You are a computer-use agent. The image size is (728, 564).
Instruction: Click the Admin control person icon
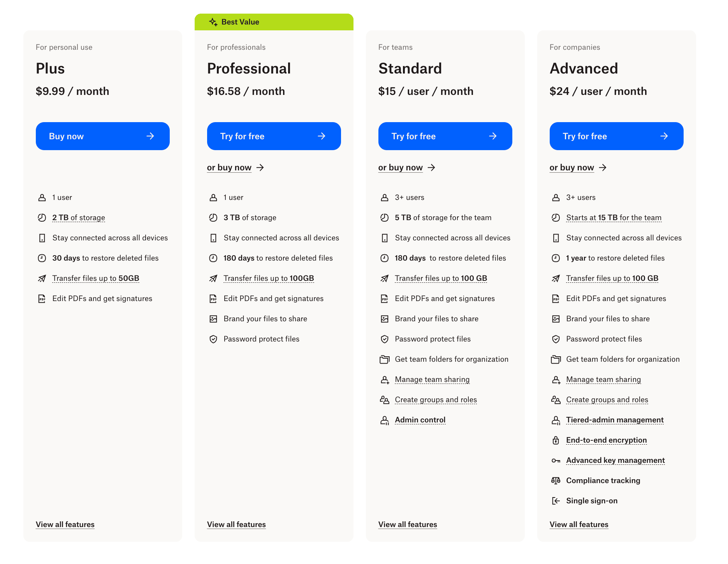click(x=384, y=420)
